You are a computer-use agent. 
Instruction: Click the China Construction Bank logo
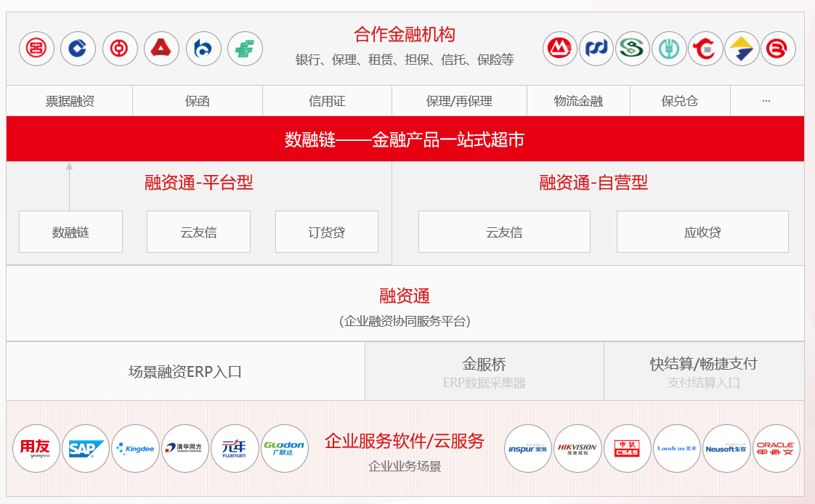(78, 49)
